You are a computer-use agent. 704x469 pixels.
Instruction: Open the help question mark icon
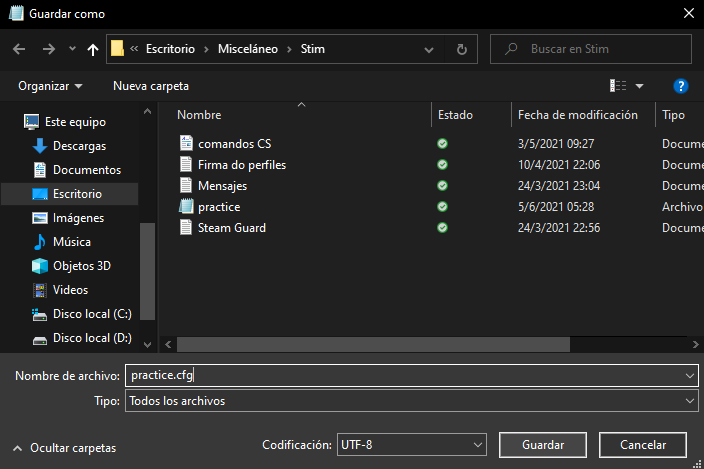[x=681, y=86]
